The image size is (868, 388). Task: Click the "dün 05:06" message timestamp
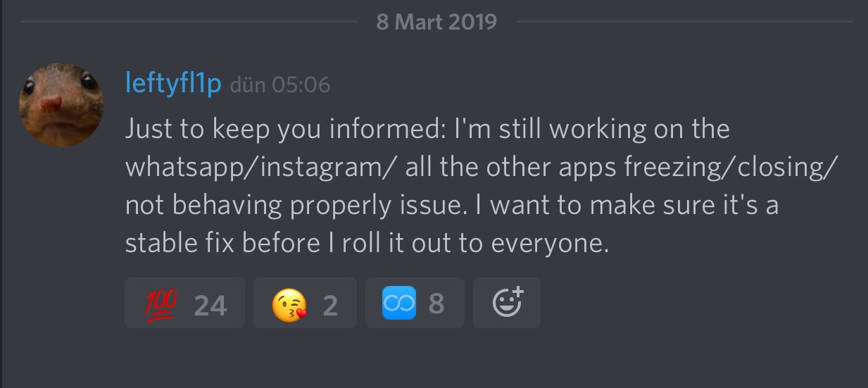[x=280, y=85]
